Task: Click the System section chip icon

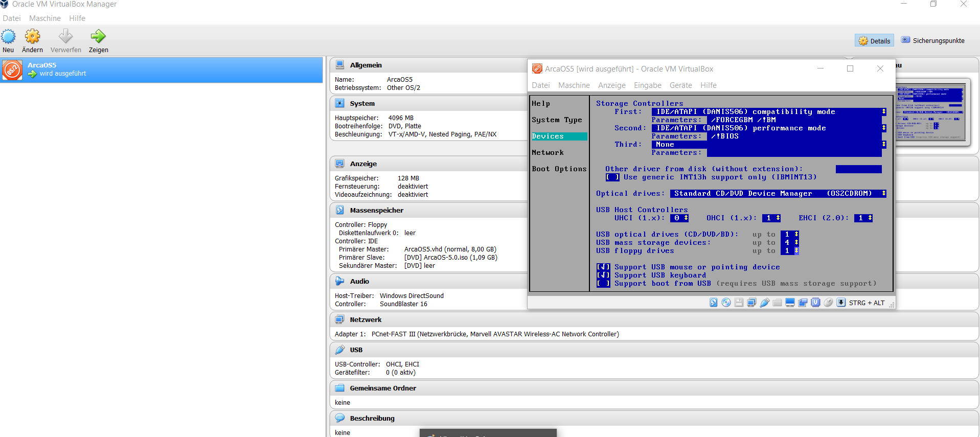Action: [339, 103]
